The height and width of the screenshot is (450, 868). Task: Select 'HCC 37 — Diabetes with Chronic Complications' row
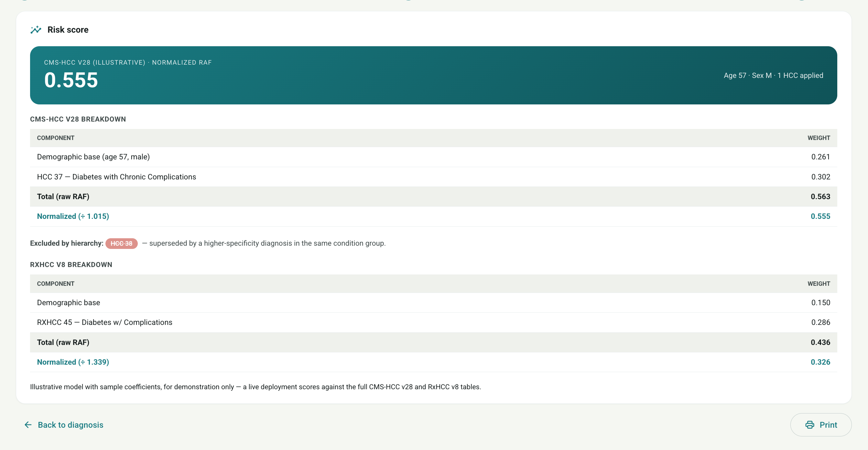tap(433, 177)
